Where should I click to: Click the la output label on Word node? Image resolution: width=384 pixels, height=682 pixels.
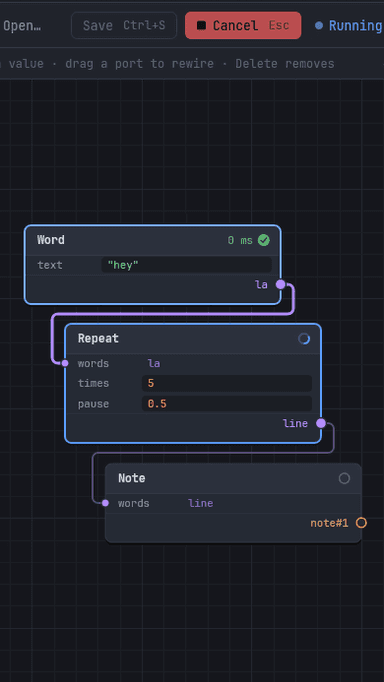click(x=261, y=284)
